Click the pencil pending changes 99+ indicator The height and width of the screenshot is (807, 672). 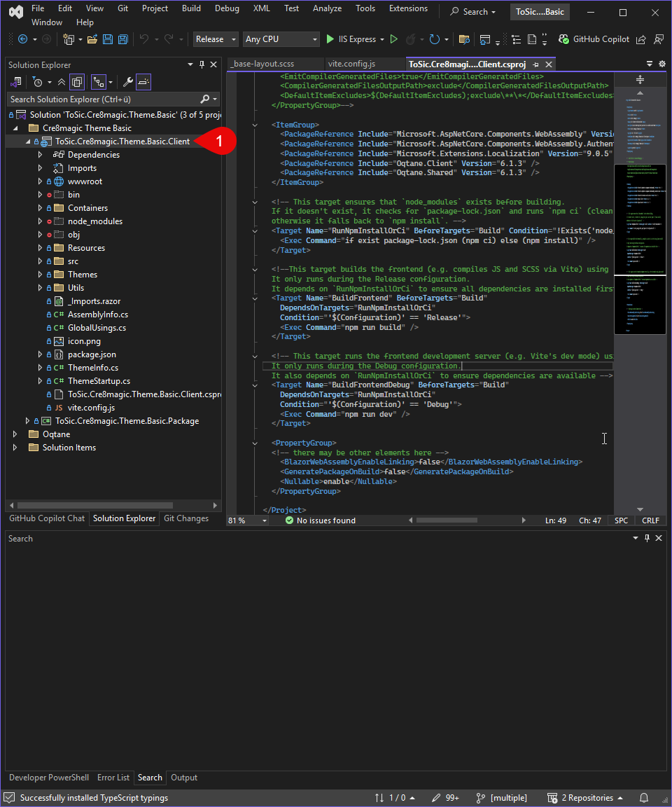tap(445, 798)
